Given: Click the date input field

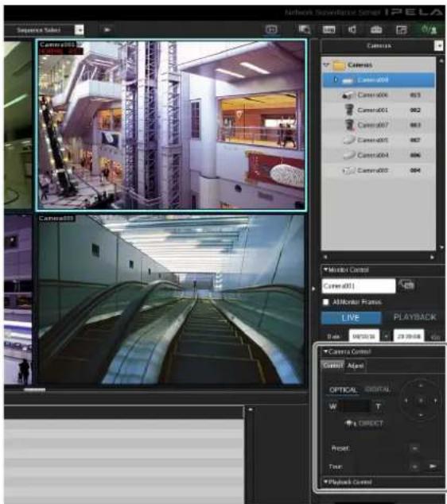Looking at the screenshot, I should coord(363,336).
